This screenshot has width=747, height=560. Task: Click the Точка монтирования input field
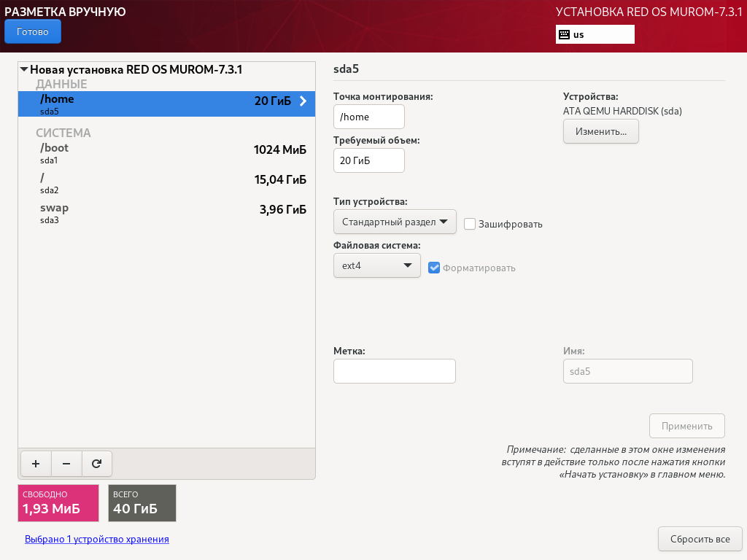pyautogui.click(x=368, y=117)
